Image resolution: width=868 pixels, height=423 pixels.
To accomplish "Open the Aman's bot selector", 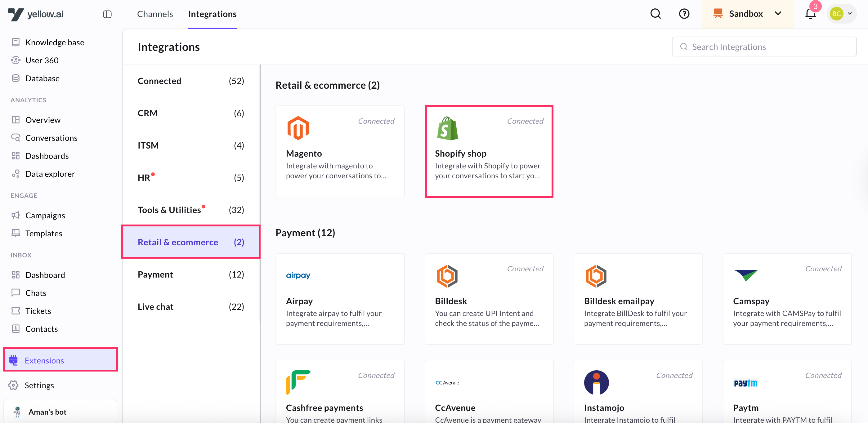I will (x=60, y=412).
